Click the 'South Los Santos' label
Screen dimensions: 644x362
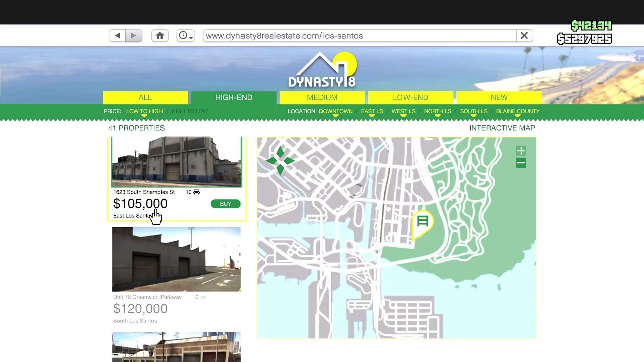(135, 321)
